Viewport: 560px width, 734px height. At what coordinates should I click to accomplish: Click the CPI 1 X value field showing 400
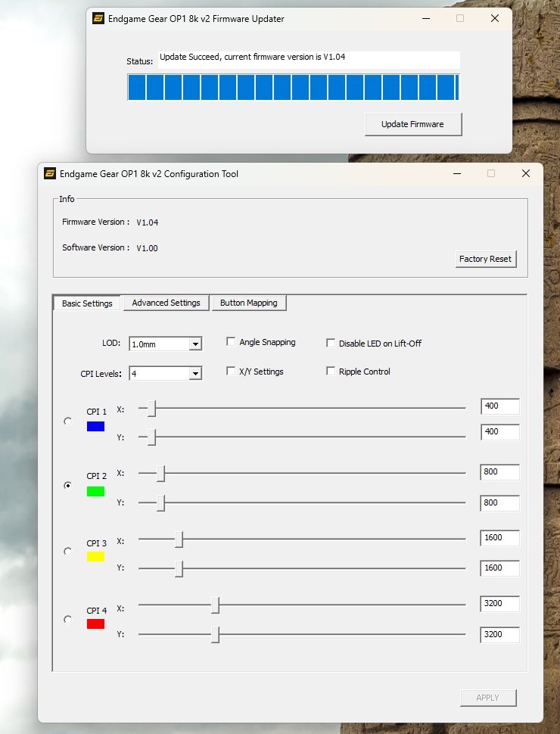(500, 406)
